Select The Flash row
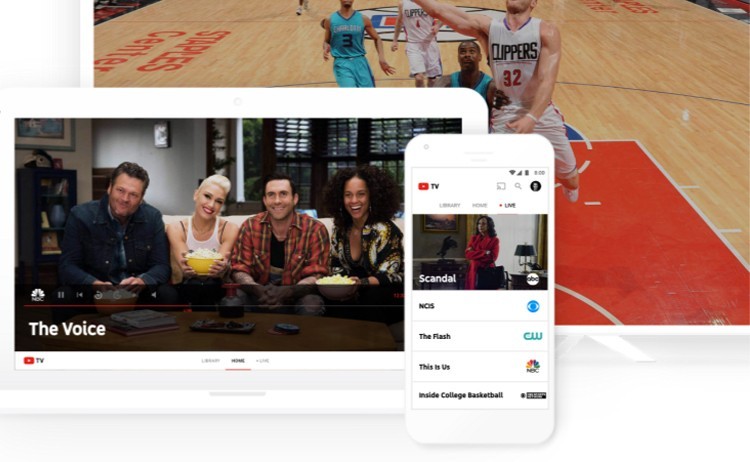The height and width of the screenshot is (462, 750). point(480,336)
